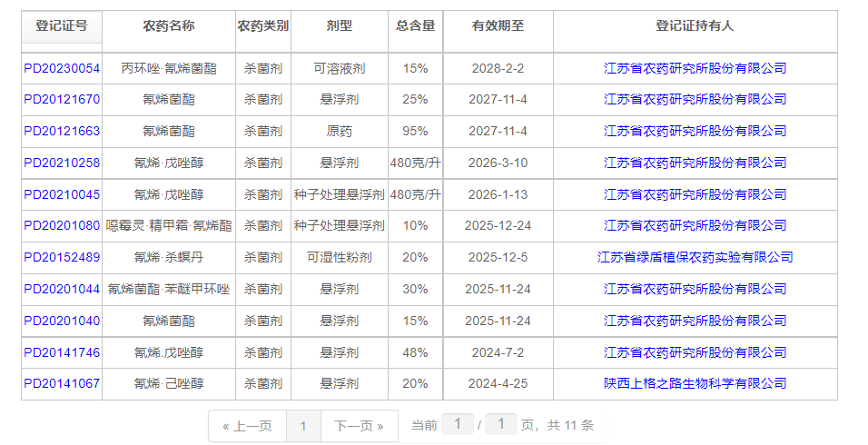
Task: Select pesticide name 丙环唑·氰烯菌酯
Action: click(x=169, y=69)
